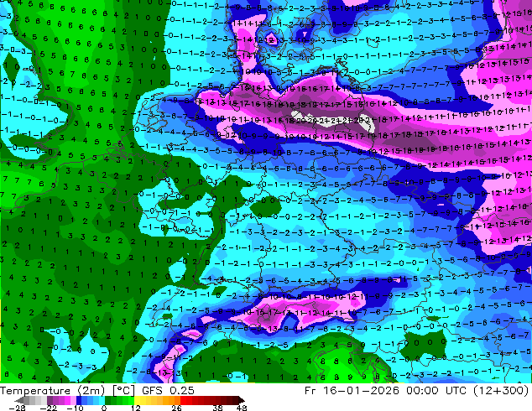
Task: Click the "0" label on the color scale
Action: click(104, 408)
